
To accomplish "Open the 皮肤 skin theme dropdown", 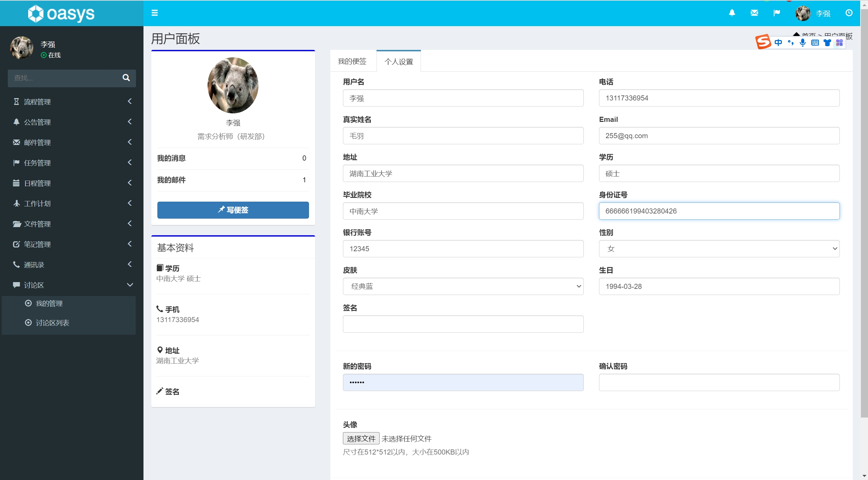I will point(463,287).
